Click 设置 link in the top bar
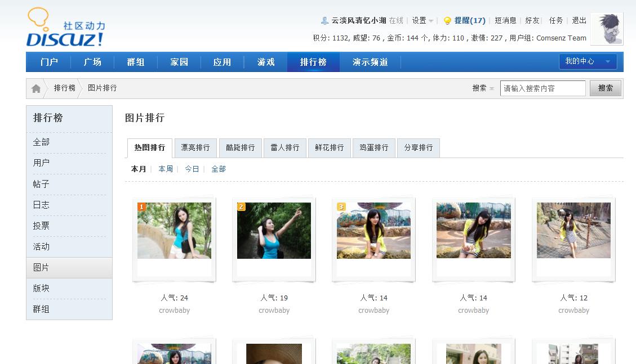 pyautogui.click(x=419, y=21)
